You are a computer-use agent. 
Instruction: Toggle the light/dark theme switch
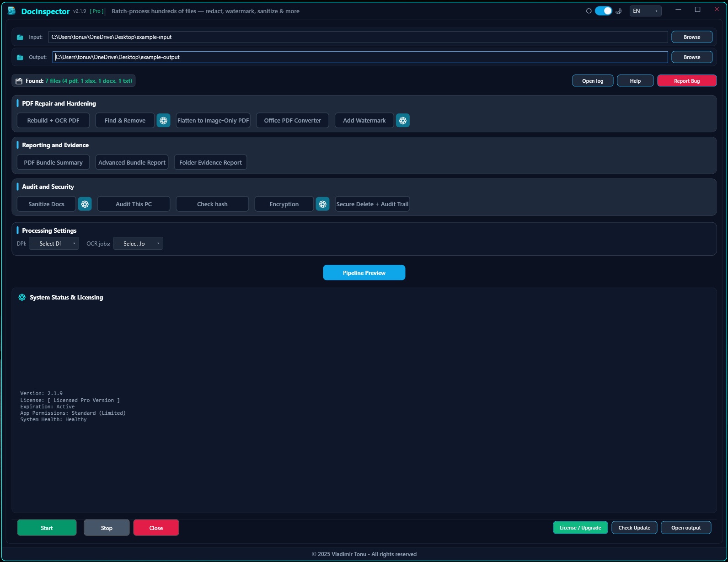tap(603, 11)
